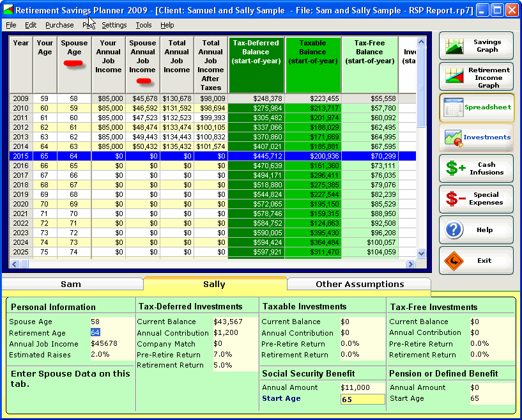Open the Investments chart icon
This screenshot has height=420, width=522.
[454, 138]
